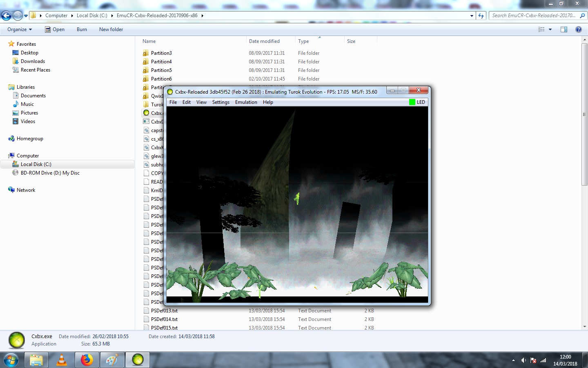Open the Settings menu in Cxbx-Reloaded

(x=221, y=102)
